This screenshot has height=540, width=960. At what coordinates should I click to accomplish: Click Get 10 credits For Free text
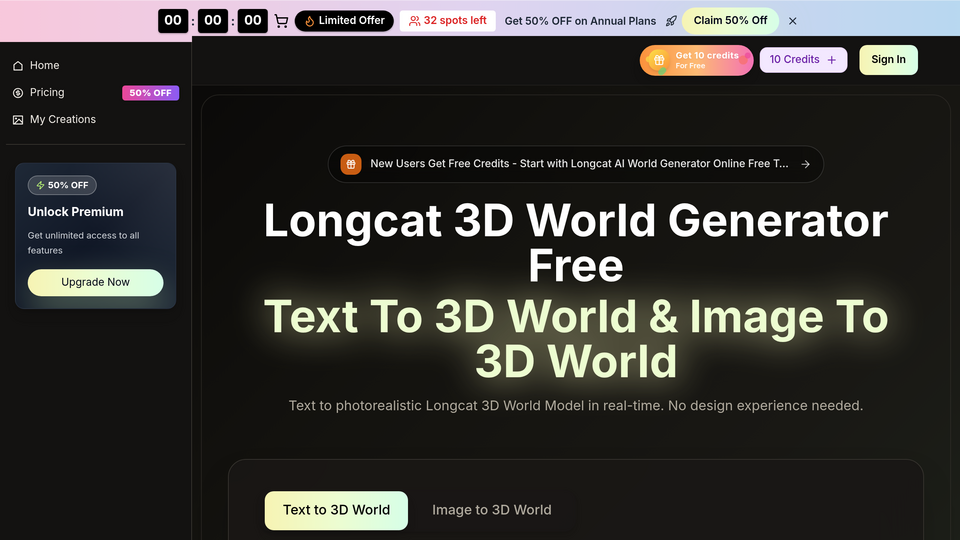(x=707, y=60)
